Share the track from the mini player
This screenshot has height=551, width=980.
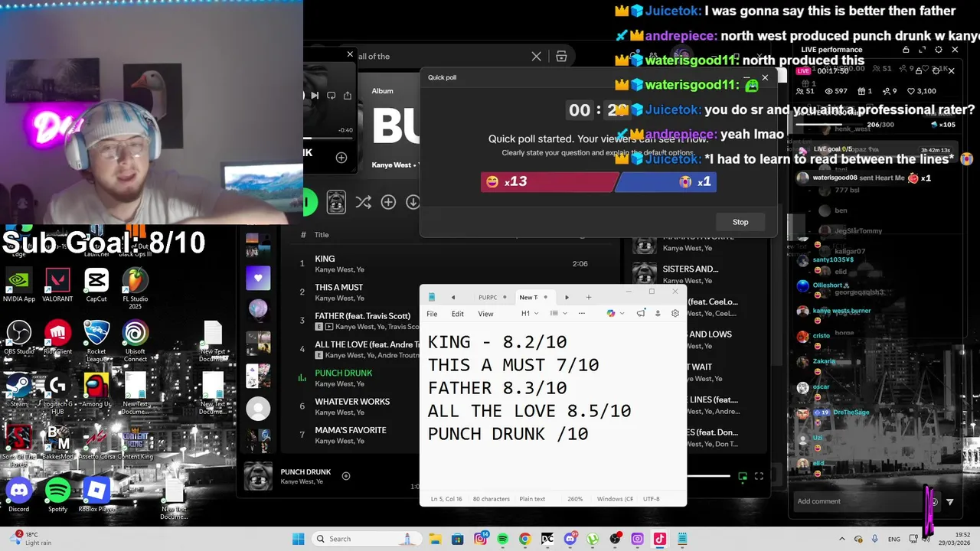[348, 96]
